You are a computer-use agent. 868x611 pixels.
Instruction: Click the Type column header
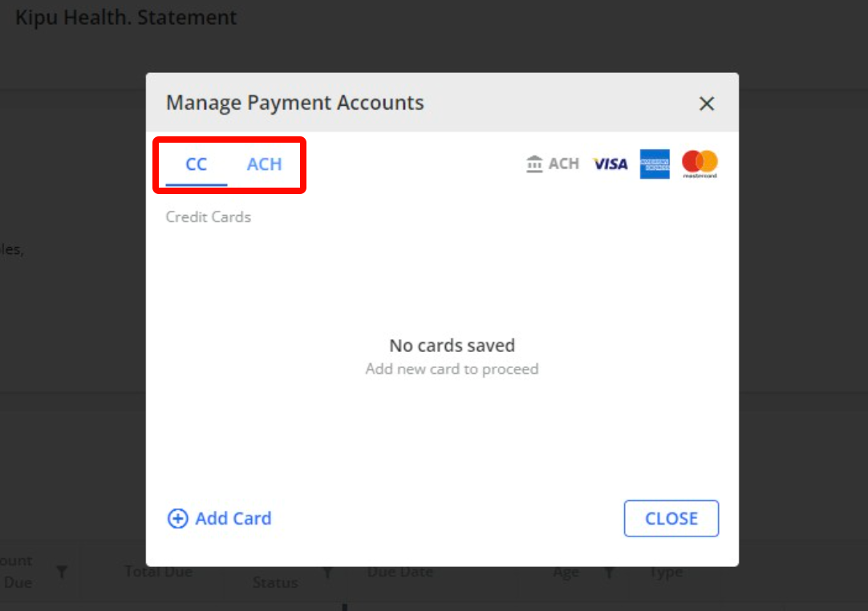666,572
